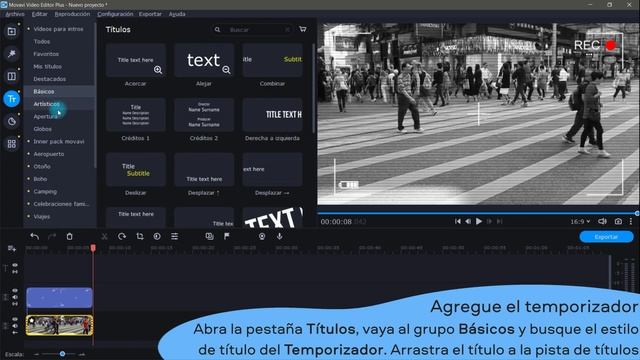Screen dimensions: 640x360
Task: Open the Reproducción menu
Action: coord(72,14)
